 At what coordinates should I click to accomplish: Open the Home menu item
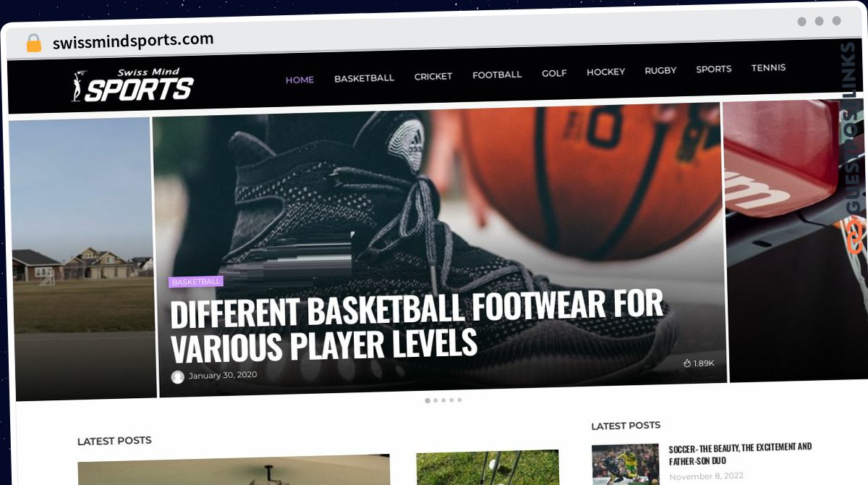pos(299,80)
